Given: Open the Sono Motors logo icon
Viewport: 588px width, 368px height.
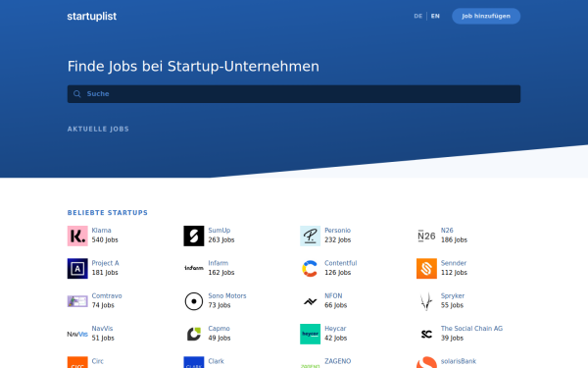Looking at the screenshot, I should click(x=194, y=301).
